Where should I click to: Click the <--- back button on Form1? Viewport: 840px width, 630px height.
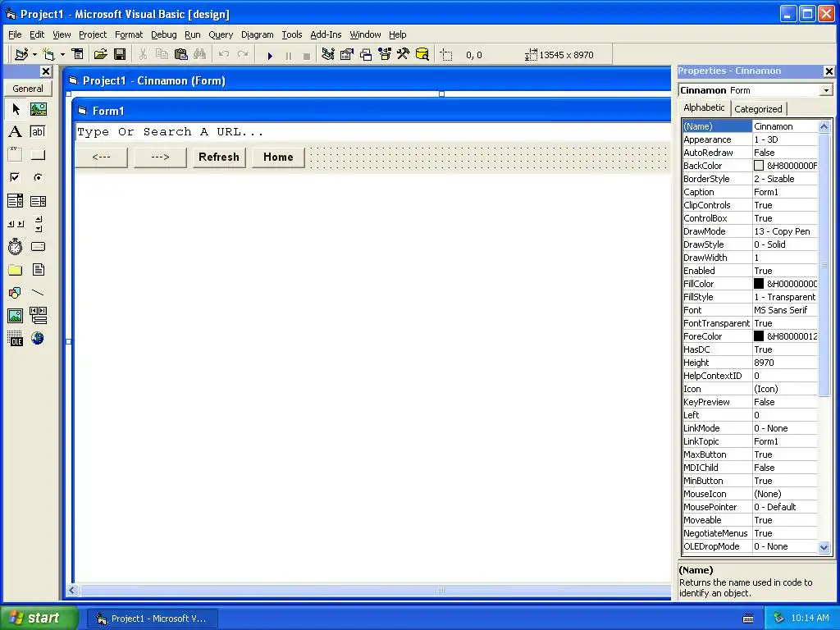[101, 157]
